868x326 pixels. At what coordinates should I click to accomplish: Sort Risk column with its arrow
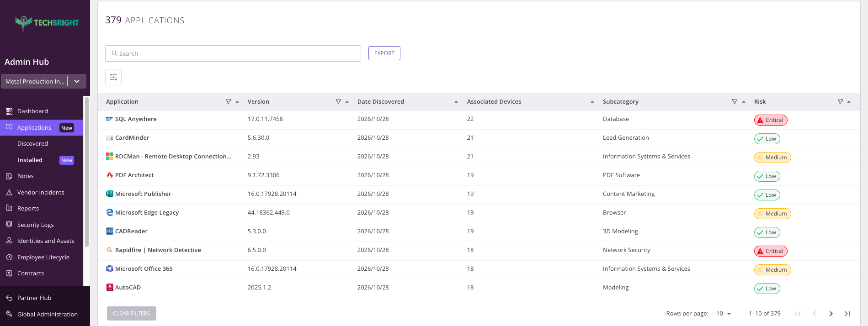pyautogui.click(x=849, y=102)
